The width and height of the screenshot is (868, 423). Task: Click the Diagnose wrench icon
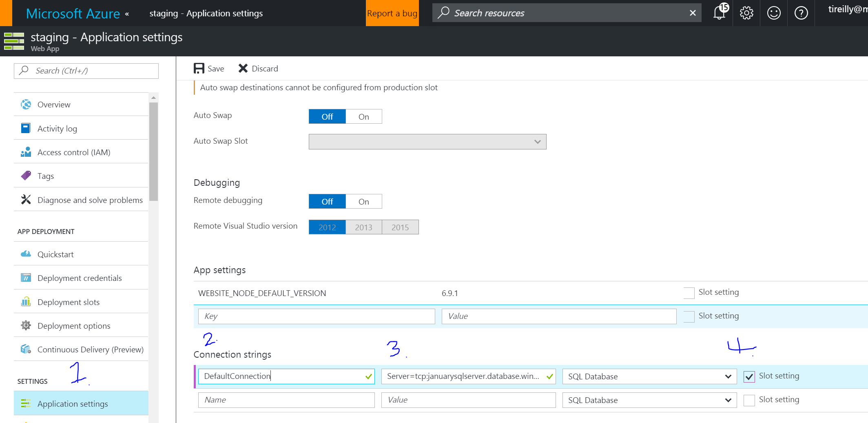click(26, 200)
